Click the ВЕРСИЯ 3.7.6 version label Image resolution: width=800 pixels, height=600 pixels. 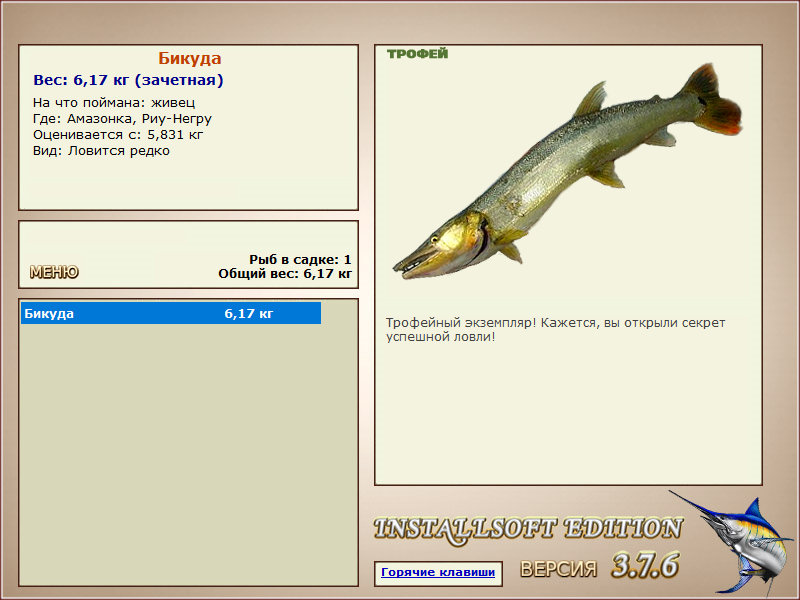click(x=599, y=566)
